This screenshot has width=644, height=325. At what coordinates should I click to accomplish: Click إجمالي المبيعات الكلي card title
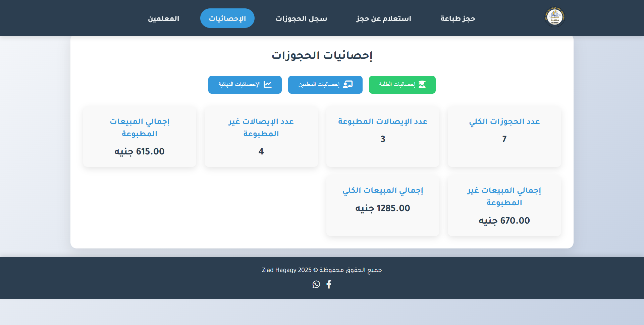(383, 190)
